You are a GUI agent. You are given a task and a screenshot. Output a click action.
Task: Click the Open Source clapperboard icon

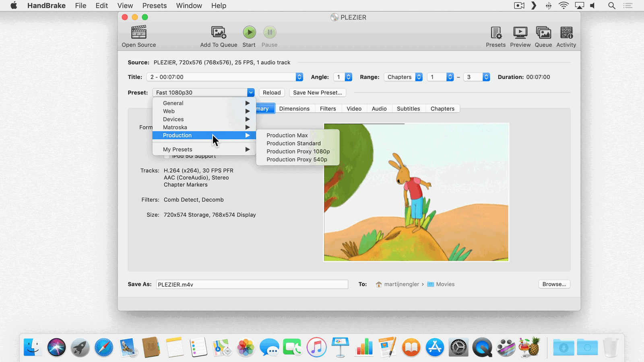[139, 32]
